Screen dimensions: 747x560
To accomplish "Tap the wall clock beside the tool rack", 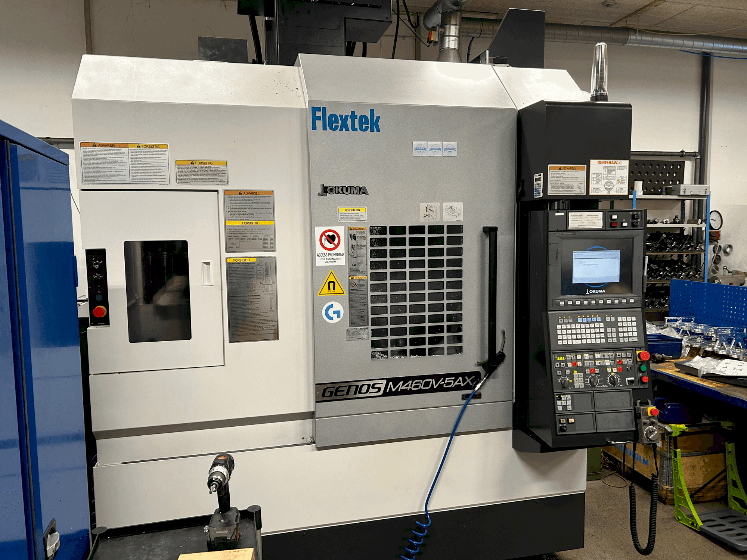I will pos(716,220).
